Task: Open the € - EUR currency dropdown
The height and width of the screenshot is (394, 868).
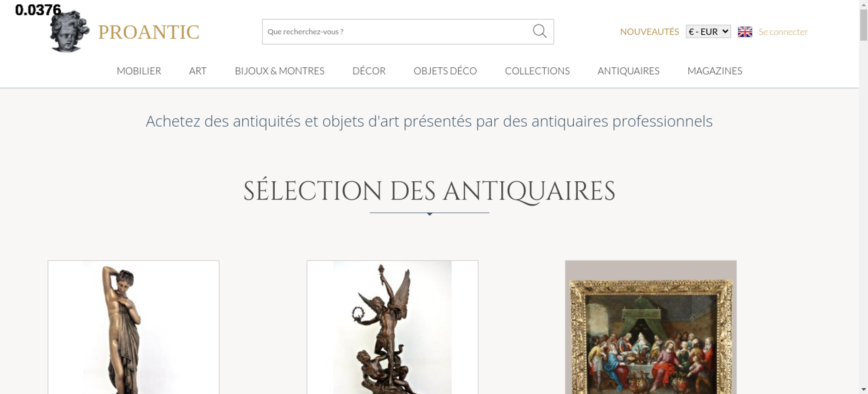Action: click(708, 32)
